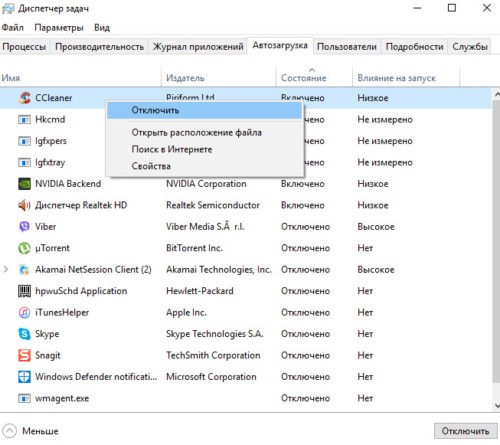Click the iTunesHelper icon
500x445 pixels.
24,313
